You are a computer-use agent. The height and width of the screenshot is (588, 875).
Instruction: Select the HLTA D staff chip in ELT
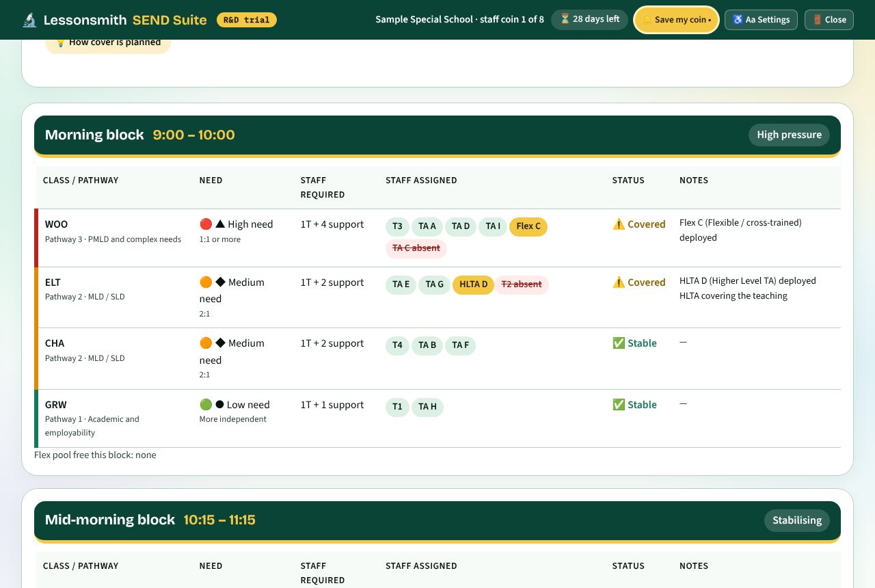pyautogui.click(x=473, y=284)
